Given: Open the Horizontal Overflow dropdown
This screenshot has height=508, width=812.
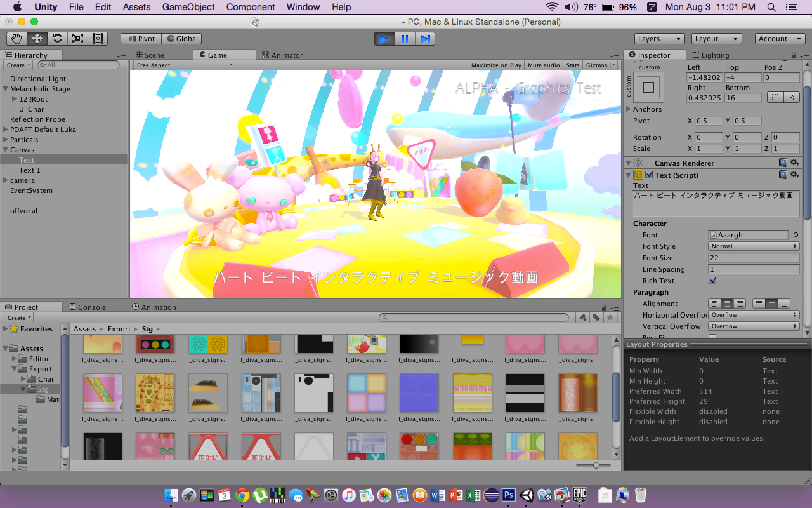Looking at the screenshot, I should 754,315.
